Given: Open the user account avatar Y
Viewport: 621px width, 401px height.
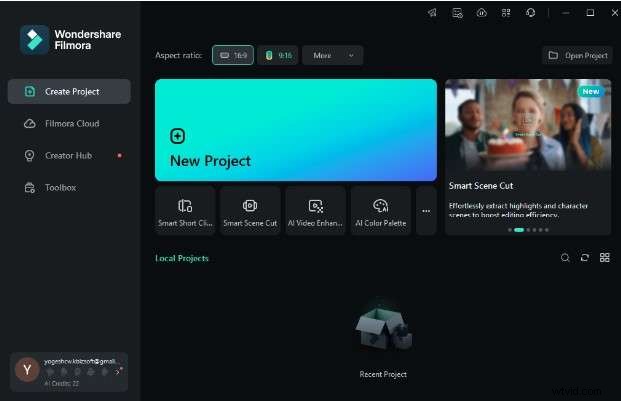Looking at the screenshot, I should (27, 370).
